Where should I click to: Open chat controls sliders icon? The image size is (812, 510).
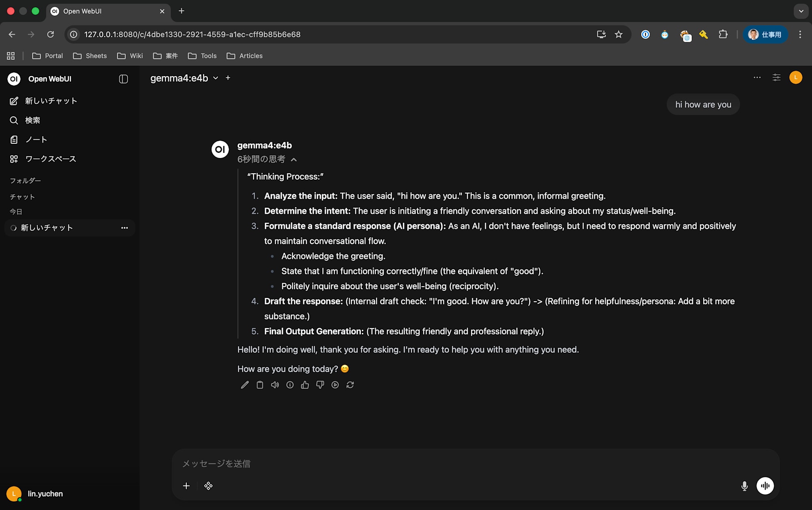pos(776,78)
